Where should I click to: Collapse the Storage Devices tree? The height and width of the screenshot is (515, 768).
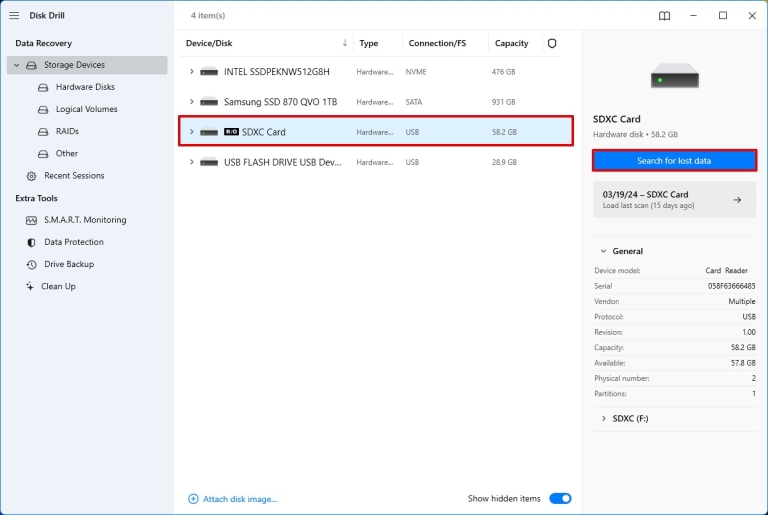[x=17, y=65]
